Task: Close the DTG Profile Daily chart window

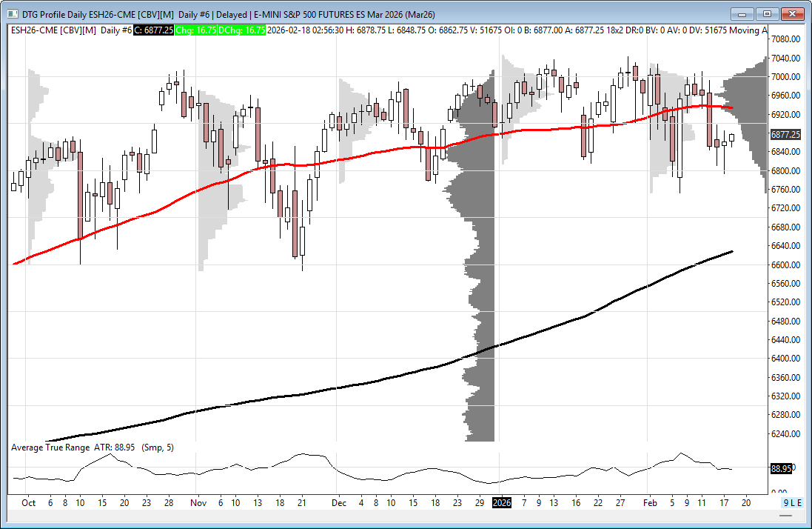Action: pyautogui.click(x=792, y=13)
